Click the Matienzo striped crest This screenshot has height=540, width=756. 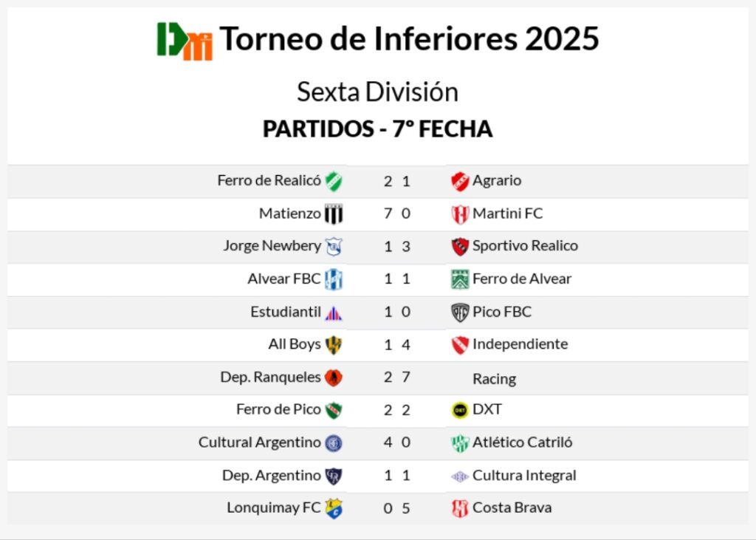click(334, 214)
